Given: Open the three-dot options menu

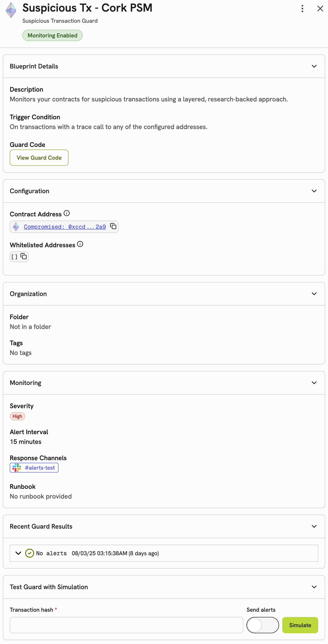Looking at the screenshot, I should 302,9.
